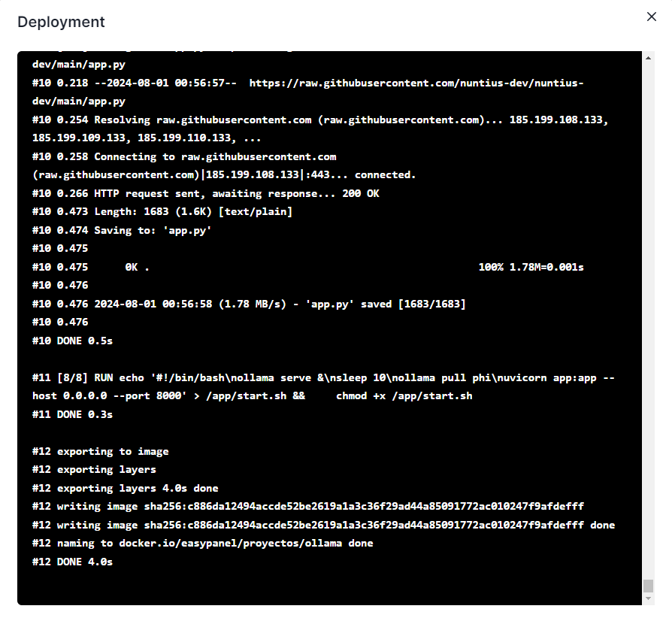Select the '#10 DONE 0.5s' line
Viewport: 672px width, 621px height.
(x=72, y=341)
